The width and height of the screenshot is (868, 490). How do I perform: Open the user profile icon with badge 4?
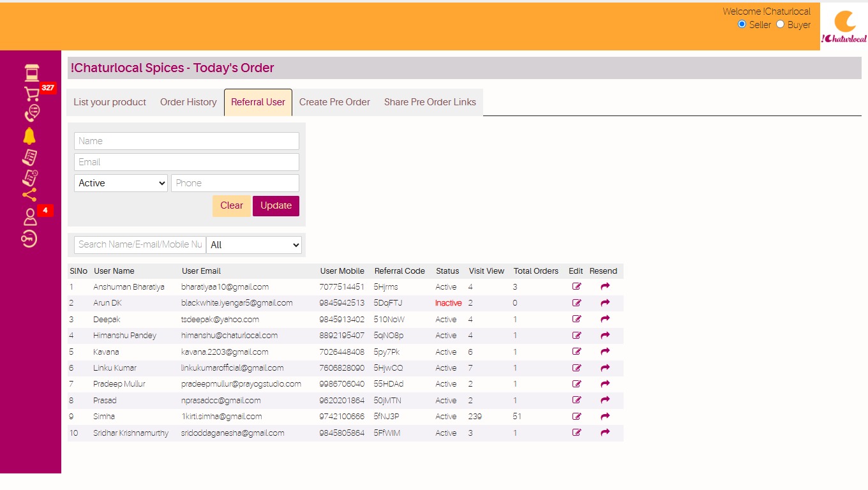click(x=30, y=217)
